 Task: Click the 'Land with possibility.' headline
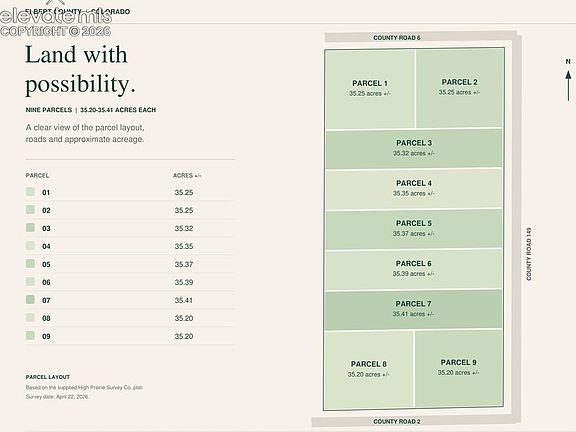point(80,69)
